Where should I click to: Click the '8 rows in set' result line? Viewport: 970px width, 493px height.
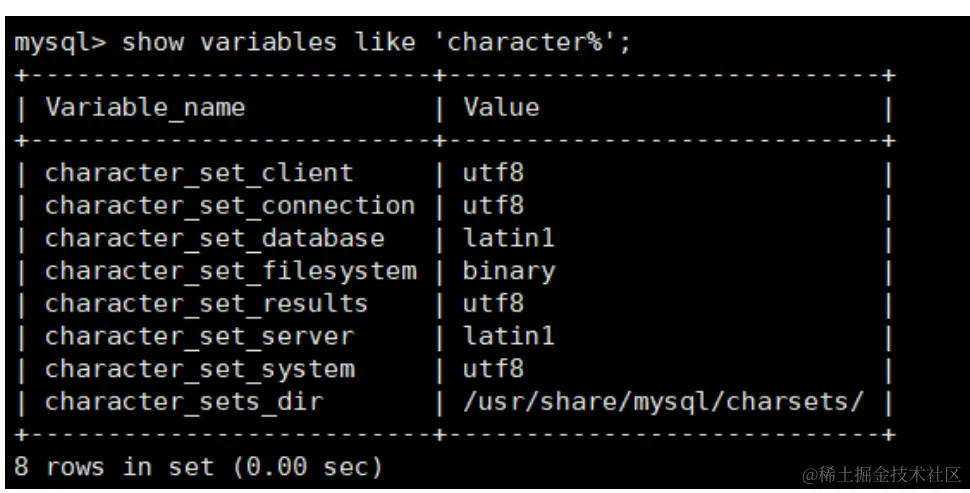[x=198, y=466]
